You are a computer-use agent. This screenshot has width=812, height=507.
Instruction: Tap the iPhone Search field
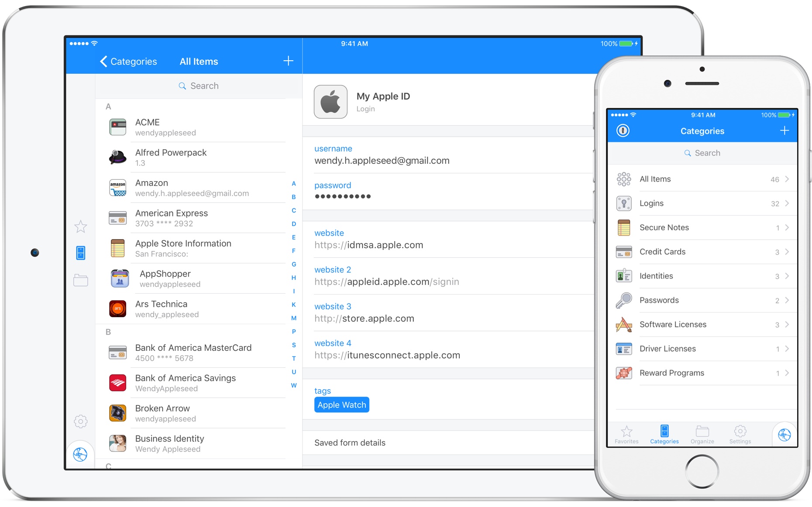[x=702, y=153]
